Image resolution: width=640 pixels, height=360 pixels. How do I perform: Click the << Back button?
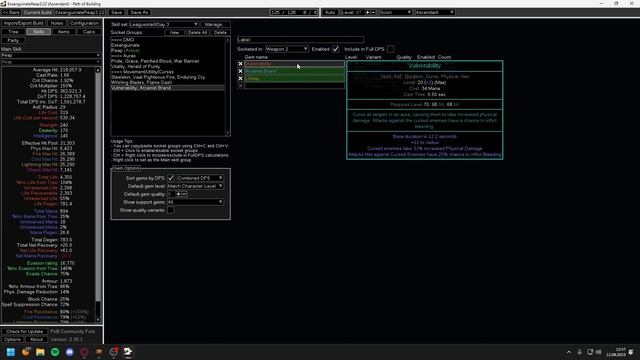point(11,12)
